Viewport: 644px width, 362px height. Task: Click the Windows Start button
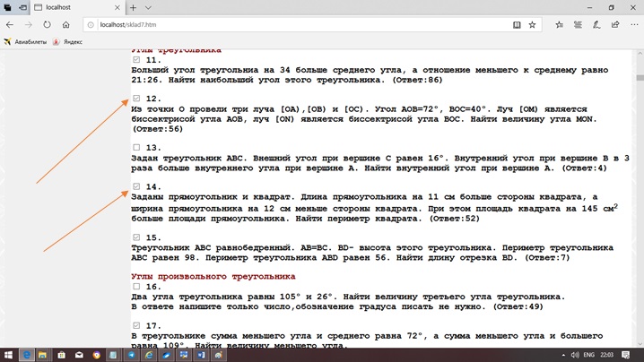pos(8,355)
